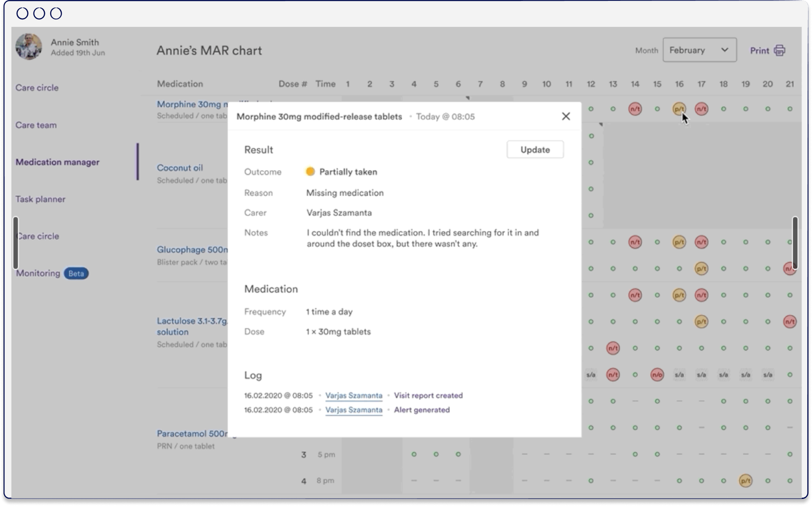Click n/t marker in s/a row, day 13

(x=613, y=374)
